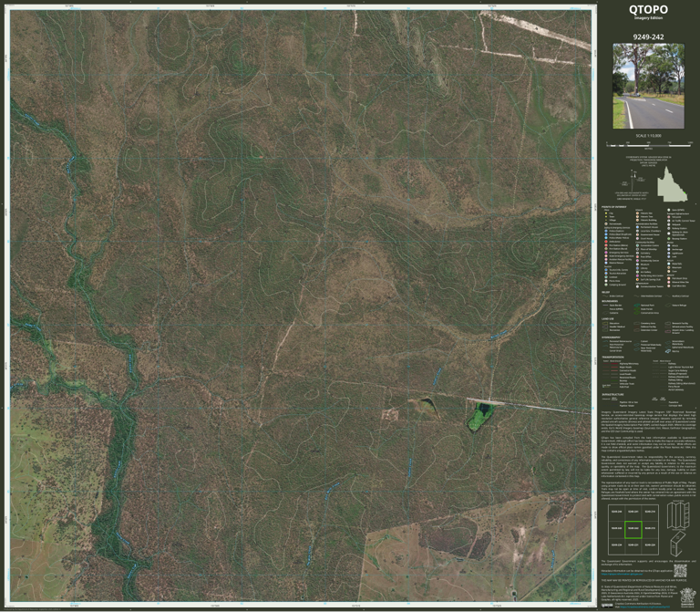700x612 pixels.
Task: Click the Waterfalls legend symbol
Action: pyautogui.click(x=669, y=264)
